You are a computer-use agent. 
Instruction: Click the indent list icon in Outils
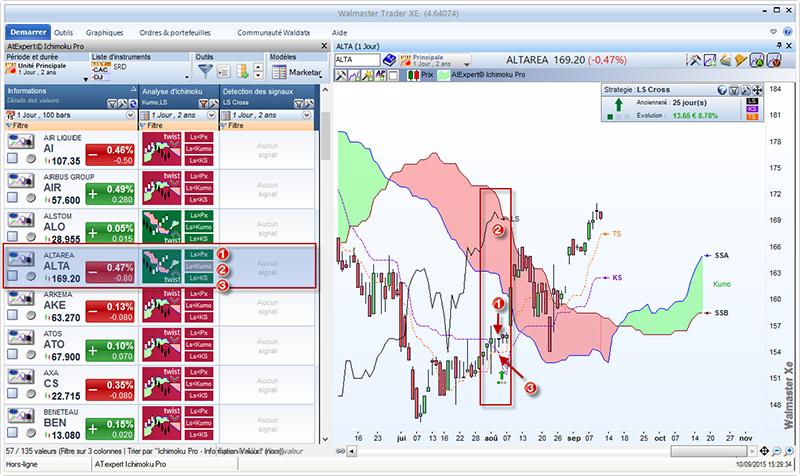pyautogui.click(x=224, y=71)
